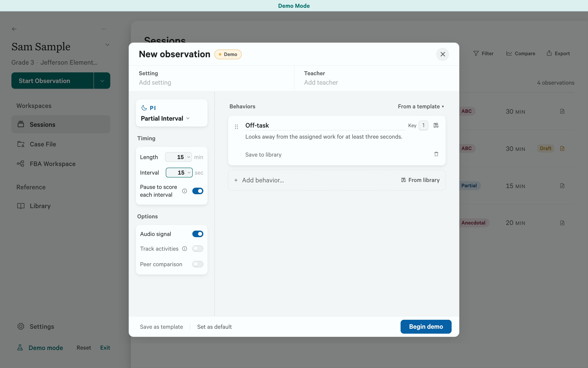Click info icon next to Track activities

[184, 249]
